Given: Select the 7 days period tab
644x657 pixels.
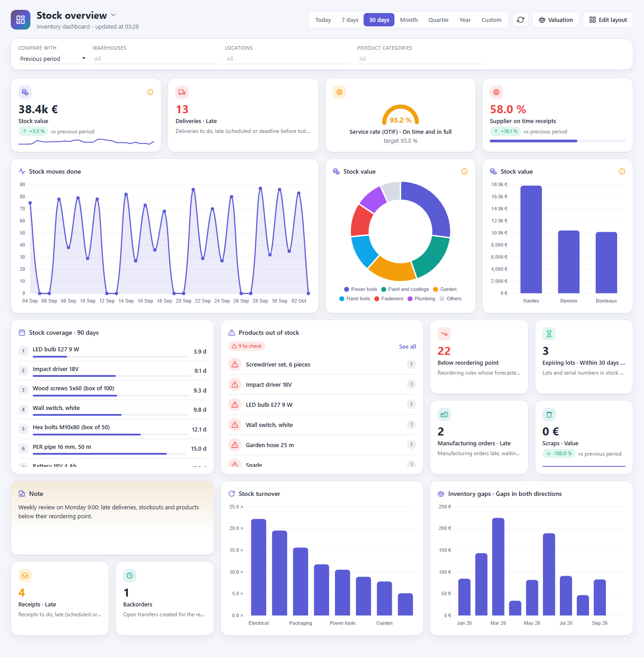Looking at the screenshot, I should [350, 20].
